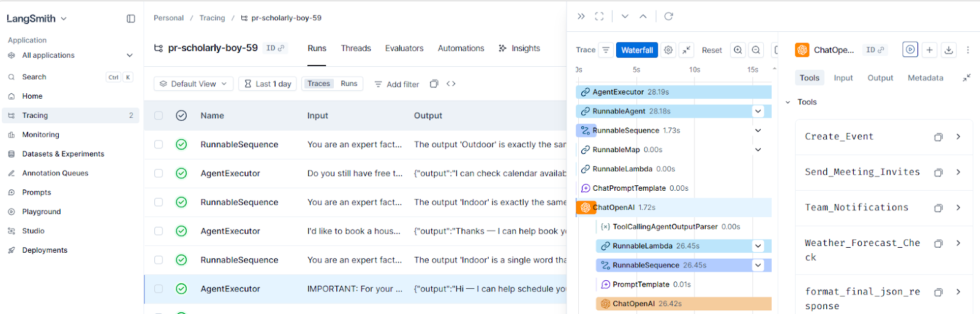
Task: Switch to the Metadata tab
Action: tap(925, 78)
